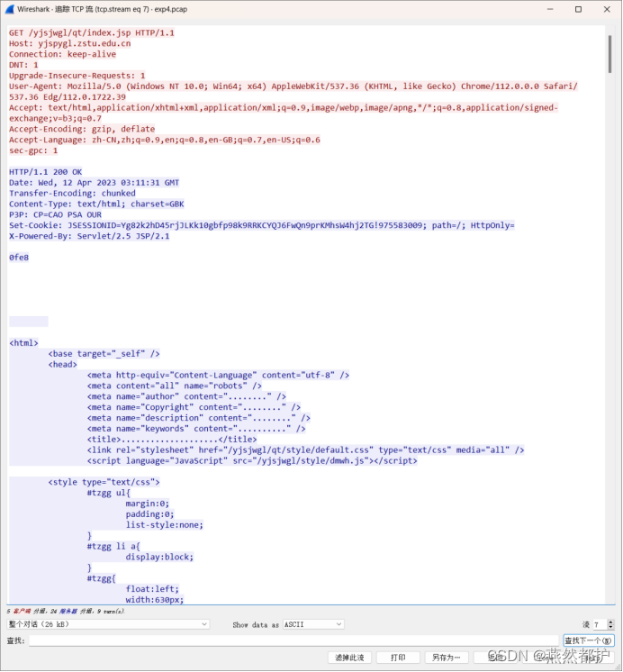623x672 pixels.
Task: Click the Set-Cookie: JSESSIONID header line
Action: click(261, 225)
